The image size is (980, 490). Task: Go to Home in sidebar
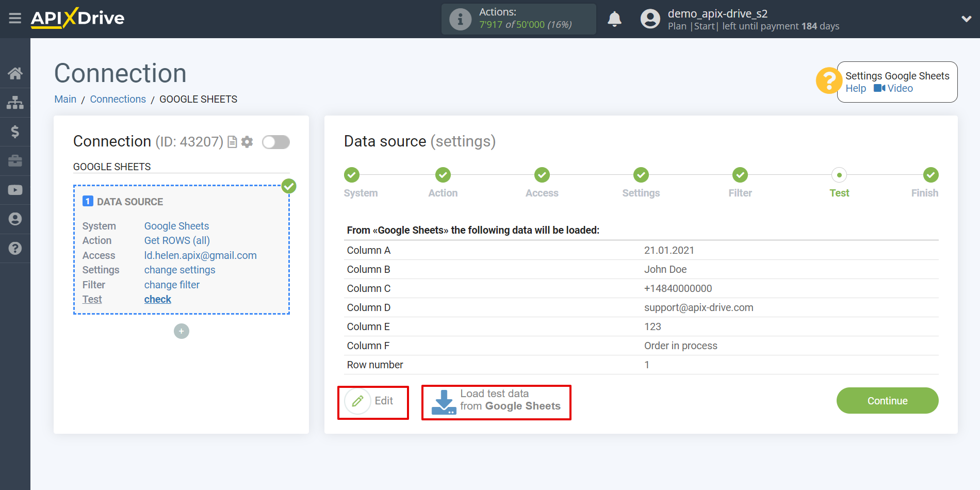(15, 73)
